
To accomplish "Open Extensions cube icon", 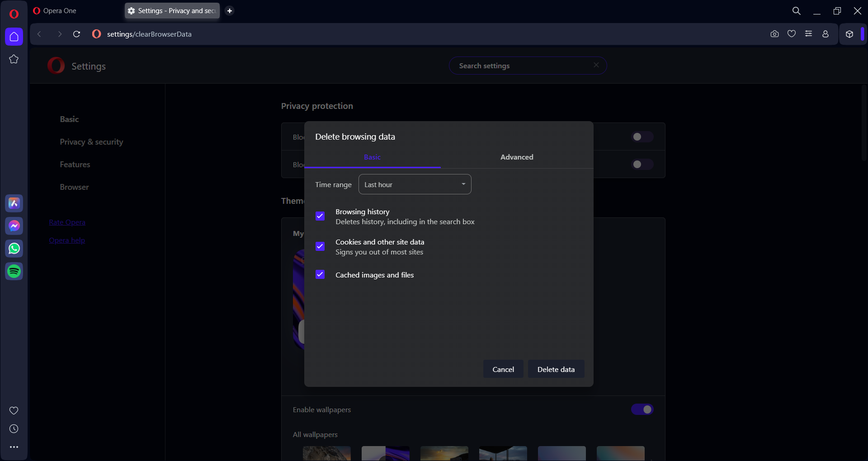I will (x=849, y=34).
